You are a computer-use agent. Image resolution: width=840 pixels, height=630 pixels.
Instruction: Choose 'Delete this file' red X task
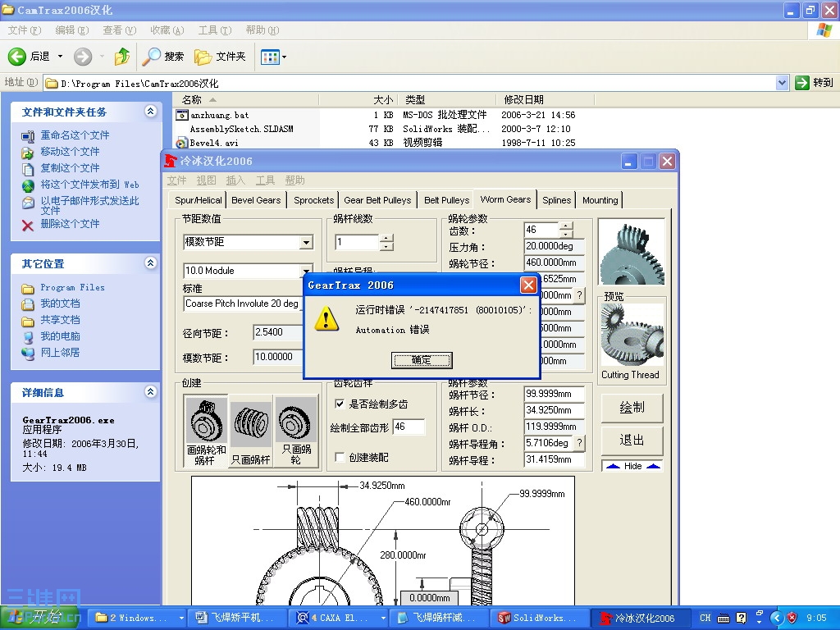28,225
